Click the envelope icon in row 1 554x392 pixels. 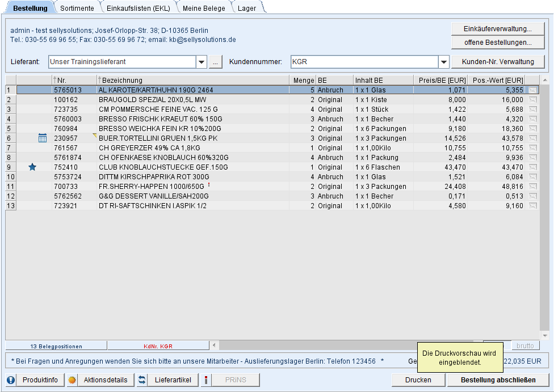[x=532, y=90]
